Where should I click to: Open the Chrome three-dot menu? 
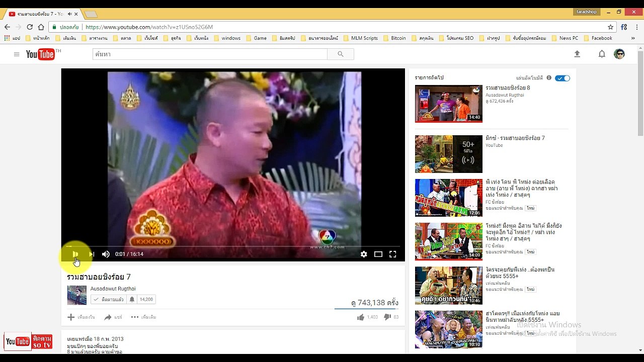[x=637, y=27]
